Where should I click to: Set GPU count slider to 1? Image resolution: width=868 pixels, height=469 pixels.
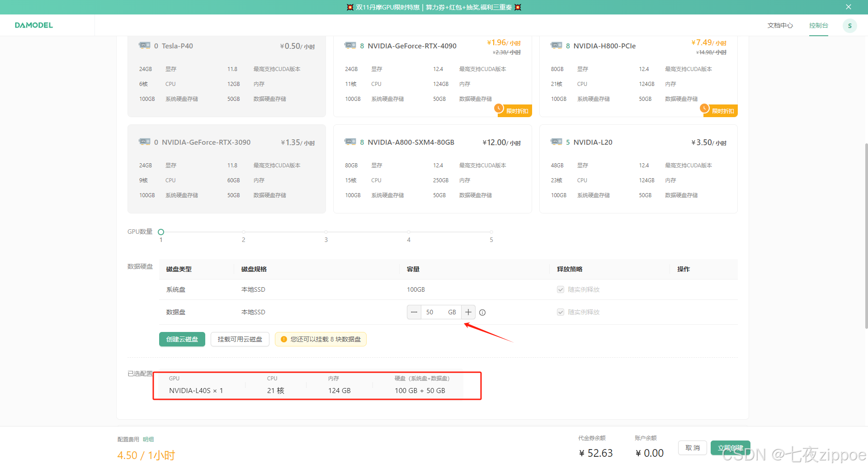[161, 232]
